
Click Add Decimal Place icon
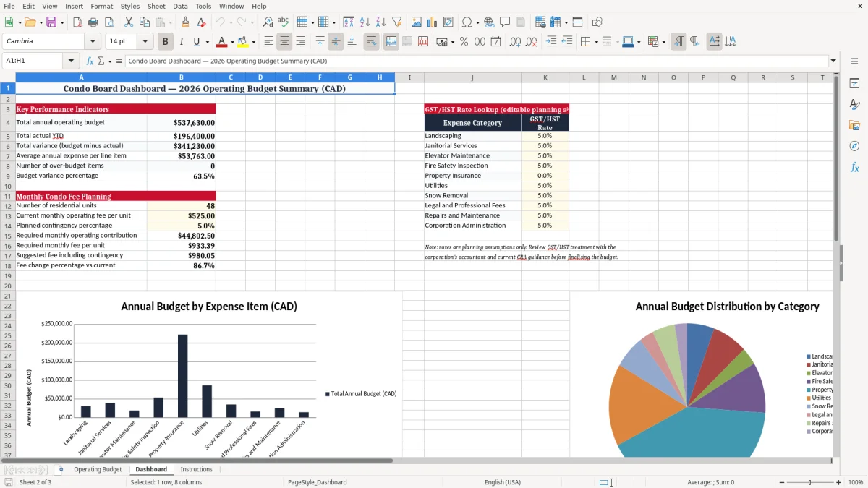click(x=515, y=42)
